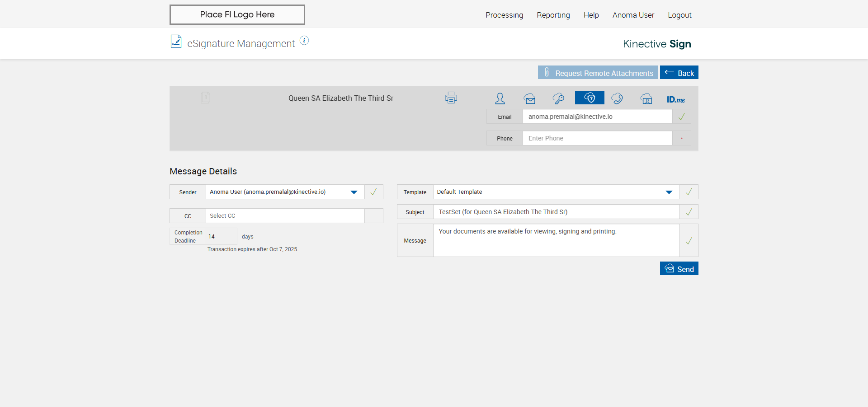This screenshot has width=868, height=407.
Task: Click the info icon next to eSignature Management
Action: tap(304, 41)
